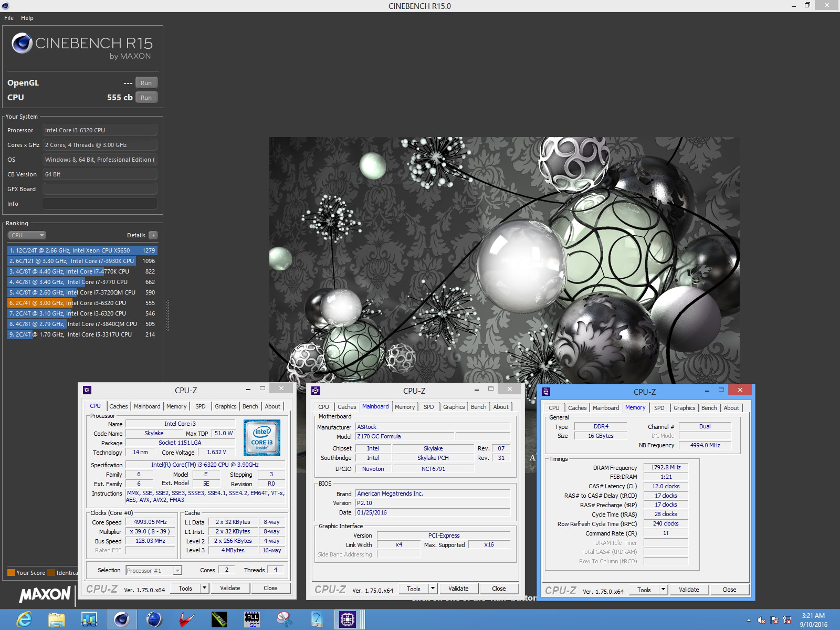Select ranking row i7-4770K
The width and height of the screenshot is (840, 630).
82,271
